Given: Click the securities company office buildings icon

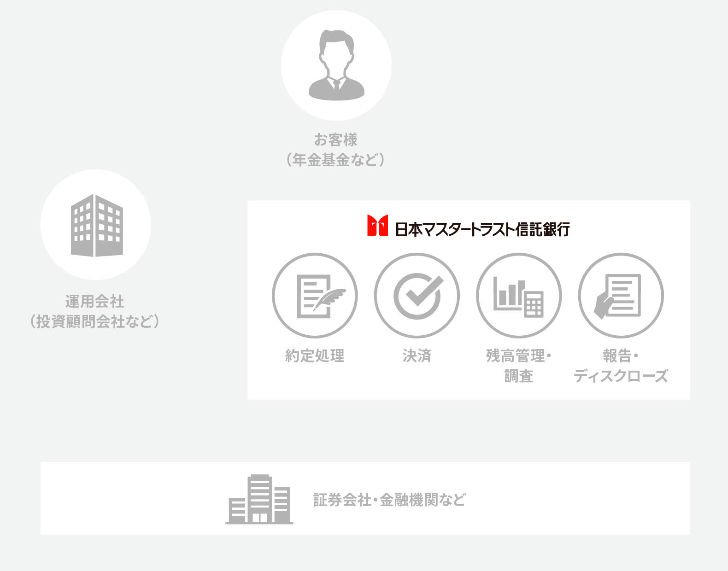Looking at the screenshot, I should tap(259, 499).
